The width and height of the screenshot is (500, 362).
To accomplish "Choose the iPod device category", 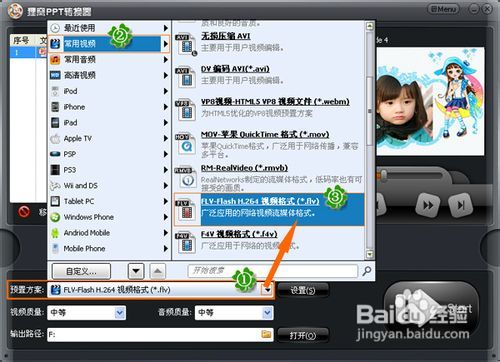I will tap(109, 91).
